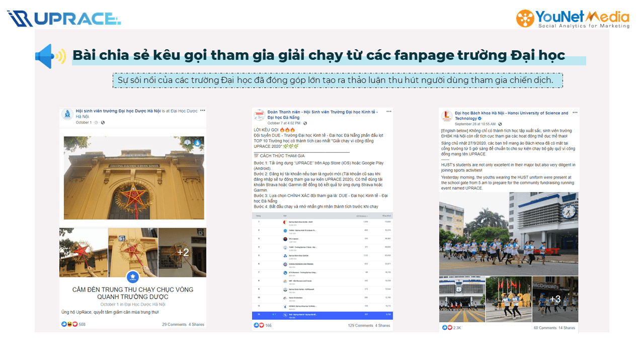Click October 7 at 4:02 PM timestamp
The height and width of the screenshot is (362, 644).
(284, 123)
